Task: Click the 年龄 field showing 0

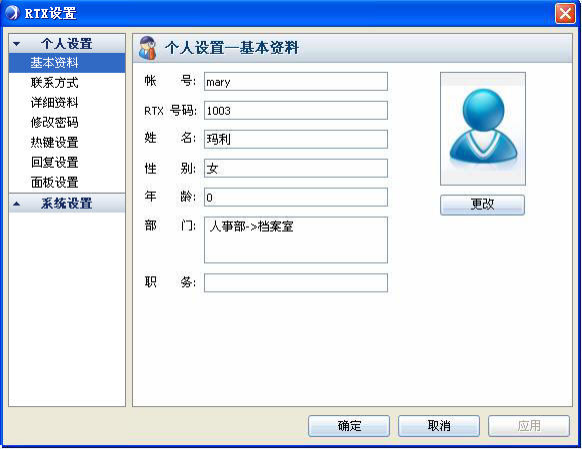Action: tap(296, 197)
